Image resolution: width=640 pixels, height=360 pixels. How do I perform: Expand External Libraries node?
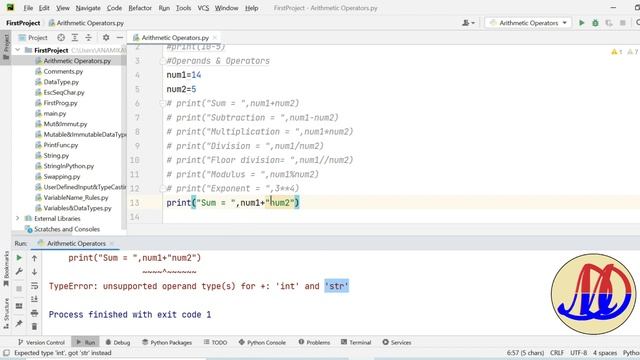[x=18, y=218]
